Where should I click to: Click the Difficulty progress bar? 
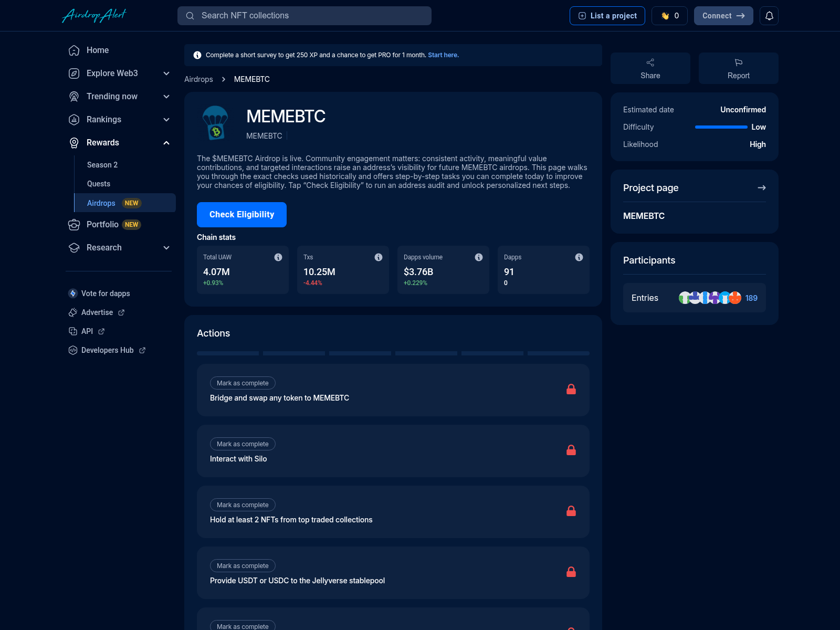point(721,127)
